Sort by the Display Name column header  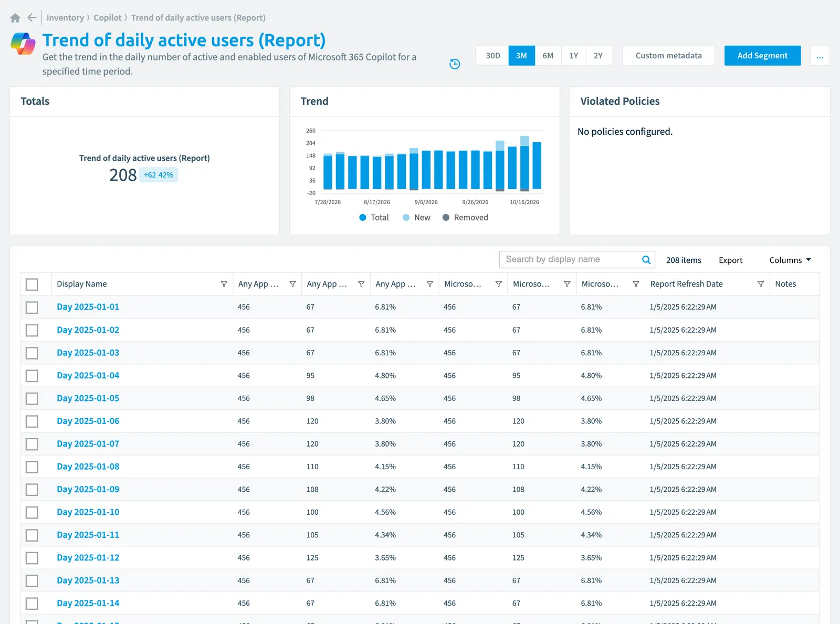(x=82, y=284)
